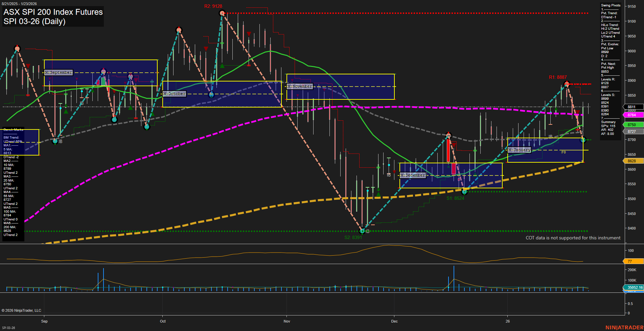Select the red swing high marker at R2 9128
Screen dimensions: 644x331
coord(222,13)
